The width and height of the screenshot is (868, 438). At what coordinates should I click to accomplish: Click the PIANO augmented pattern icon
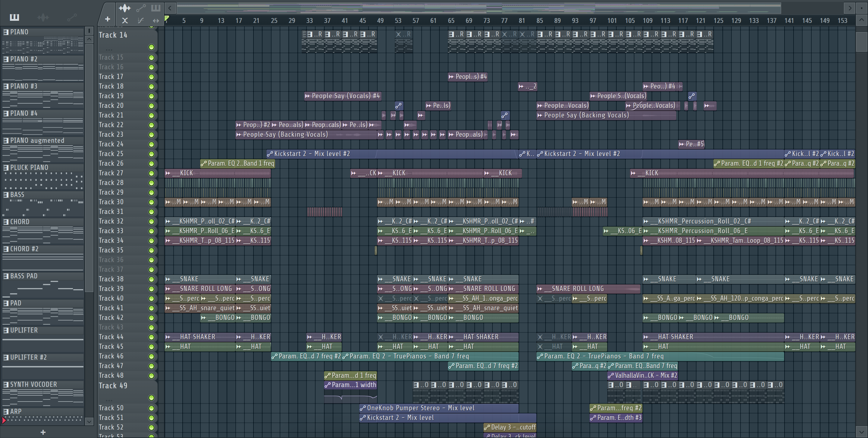coord(6,140)
